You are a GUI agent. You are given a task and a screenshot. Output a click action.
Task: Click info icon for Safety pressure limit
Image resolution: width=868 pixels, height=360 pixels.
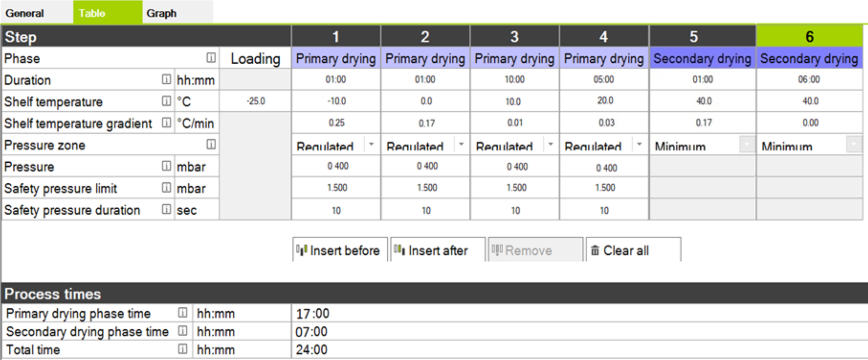coord(166,188)
